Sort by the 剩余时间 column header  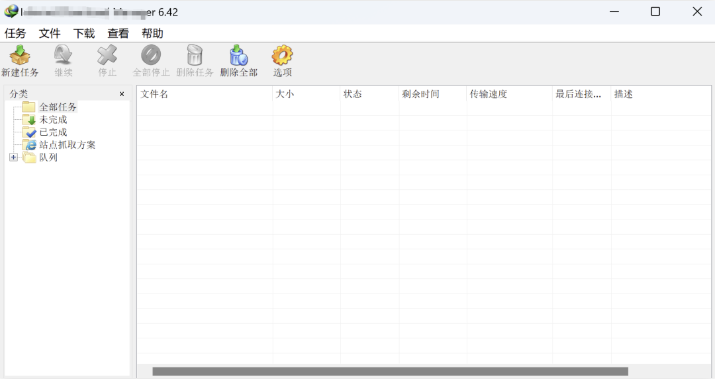tap(433, 94)
